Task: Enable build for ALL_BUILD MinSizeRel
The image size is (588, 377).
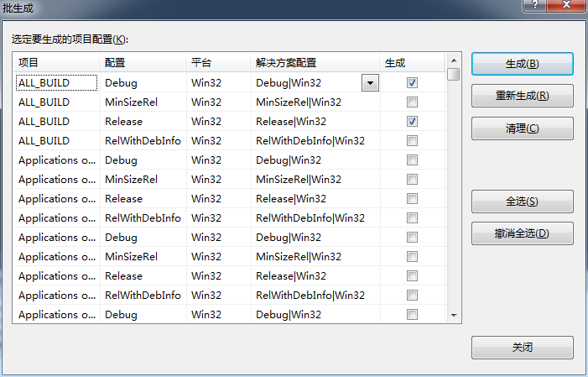Action: 412,102
